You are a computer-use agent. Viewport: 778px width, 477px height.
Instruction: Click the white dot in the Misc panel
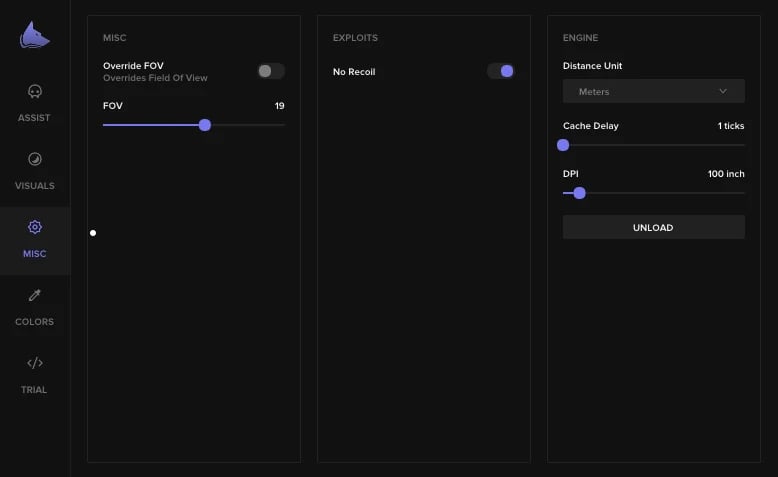(x=93, y=233)
